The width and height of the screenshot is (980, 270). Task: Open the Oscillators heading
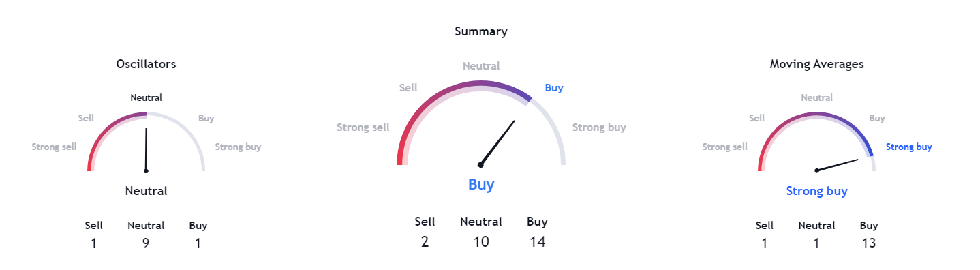coord(146,64)
